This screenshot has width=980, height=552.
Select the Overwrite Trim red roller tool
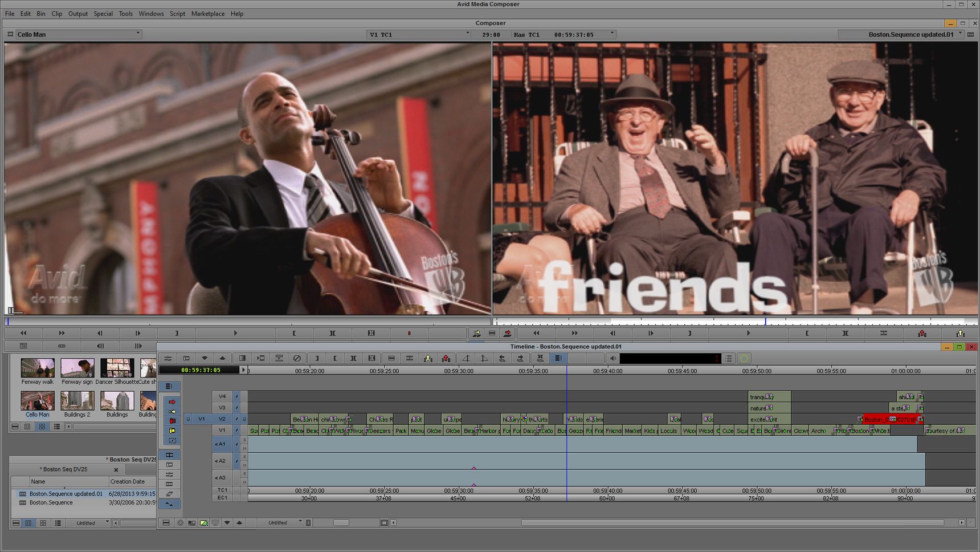click(x=172, y=421)
